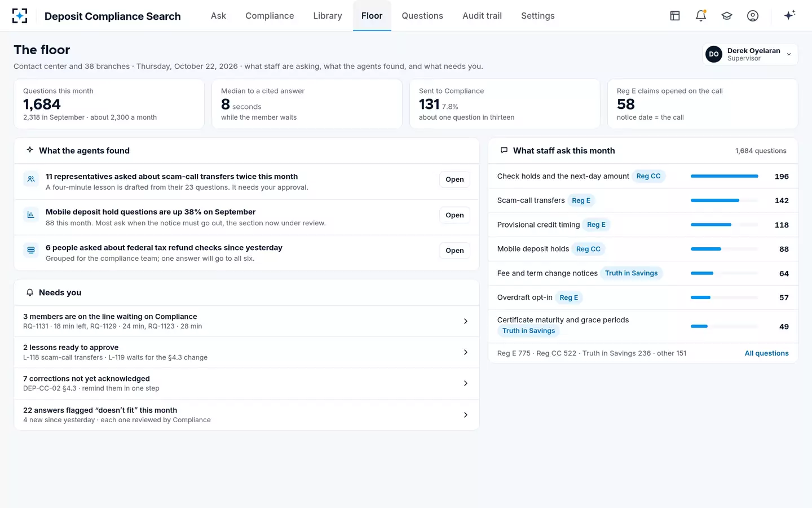Open the sparkle assistant icon in the header

tap(789, 16)
